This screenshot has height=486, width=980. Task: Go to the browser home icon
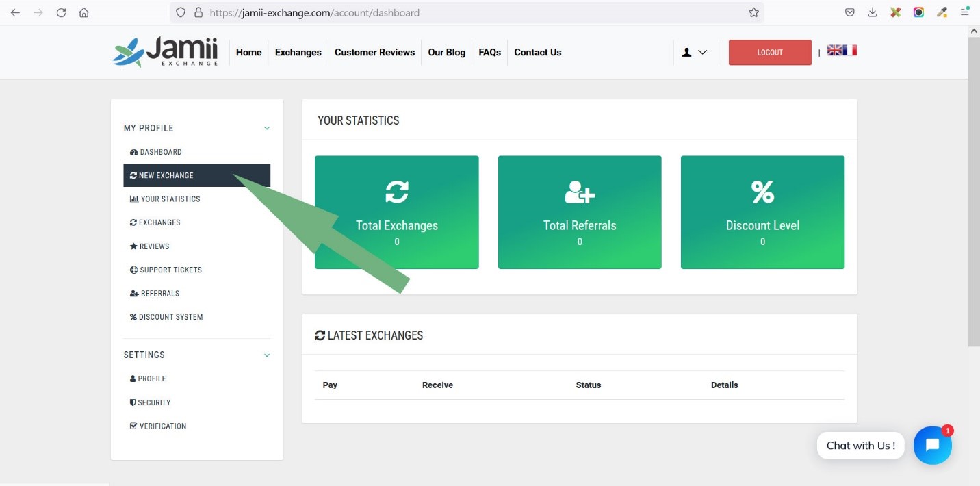point(84,12)
